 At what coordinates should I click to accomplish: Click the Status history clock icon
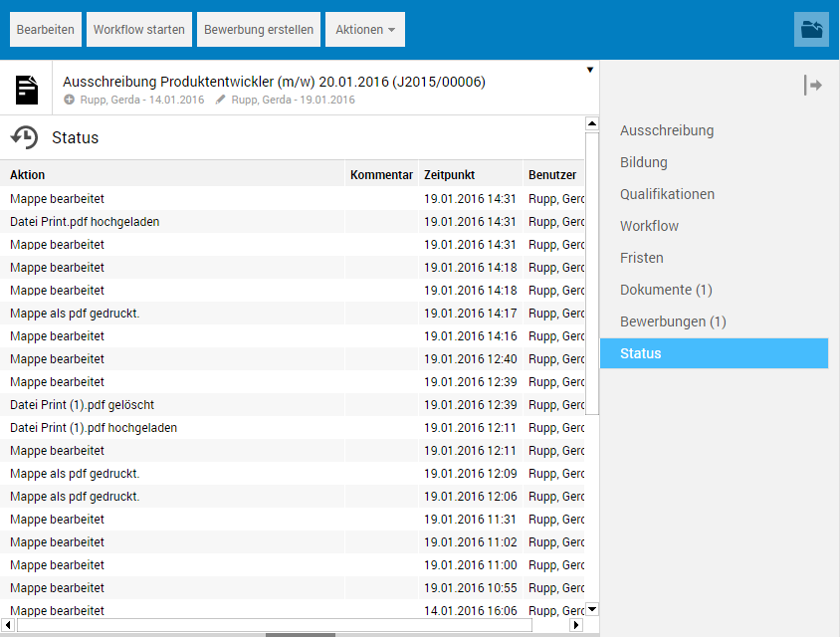coord(25,137)
